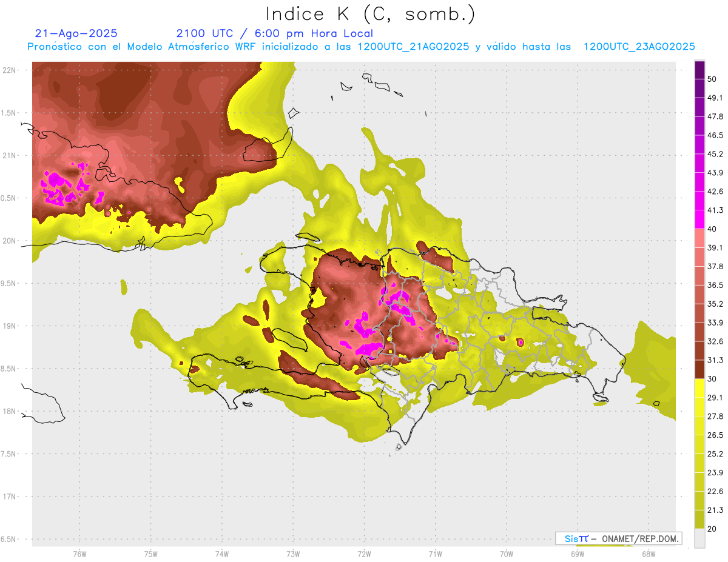
Task: Click the '74W' longitude label
Action: (222, 554)
